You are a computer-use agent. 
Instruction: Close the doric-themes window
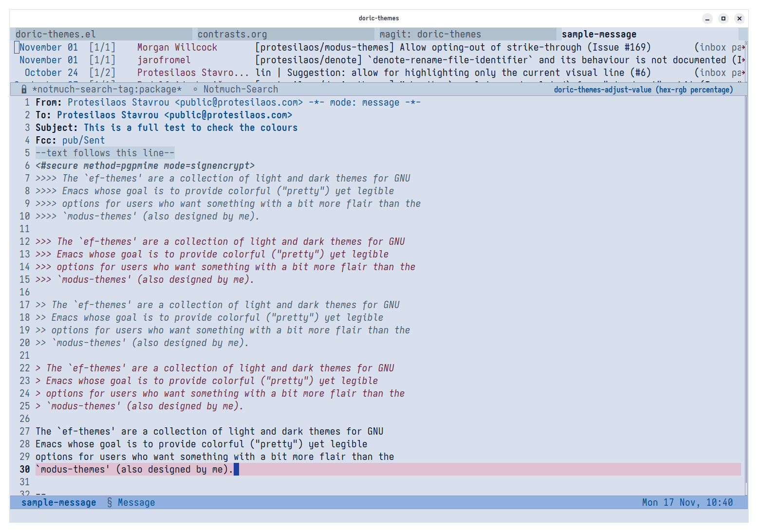pos(740,18)
